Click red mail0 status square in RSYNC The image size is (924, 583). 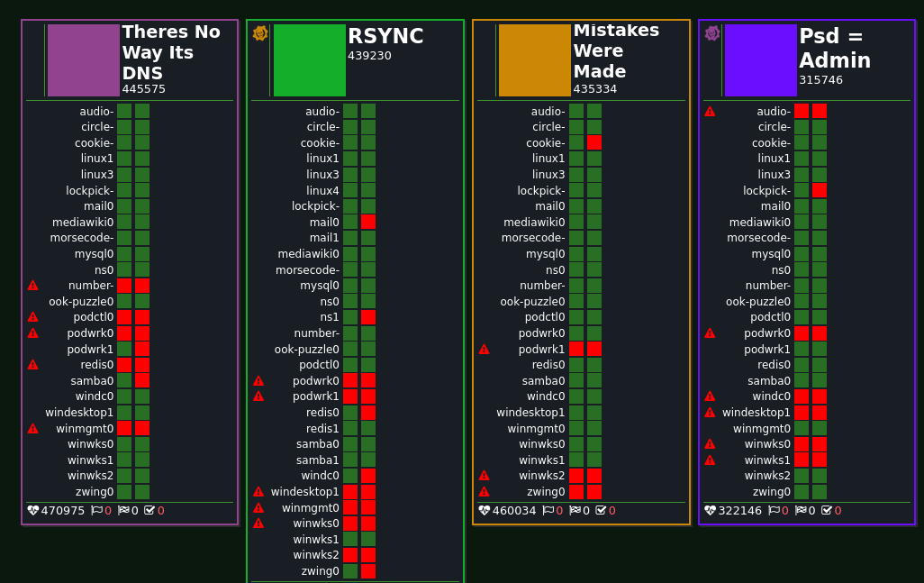click(368, 222)
